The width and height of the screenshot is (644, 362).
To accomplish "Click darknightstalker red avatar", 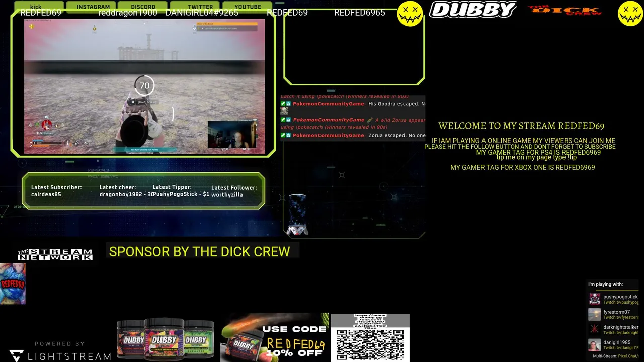I will coord(595,330).
